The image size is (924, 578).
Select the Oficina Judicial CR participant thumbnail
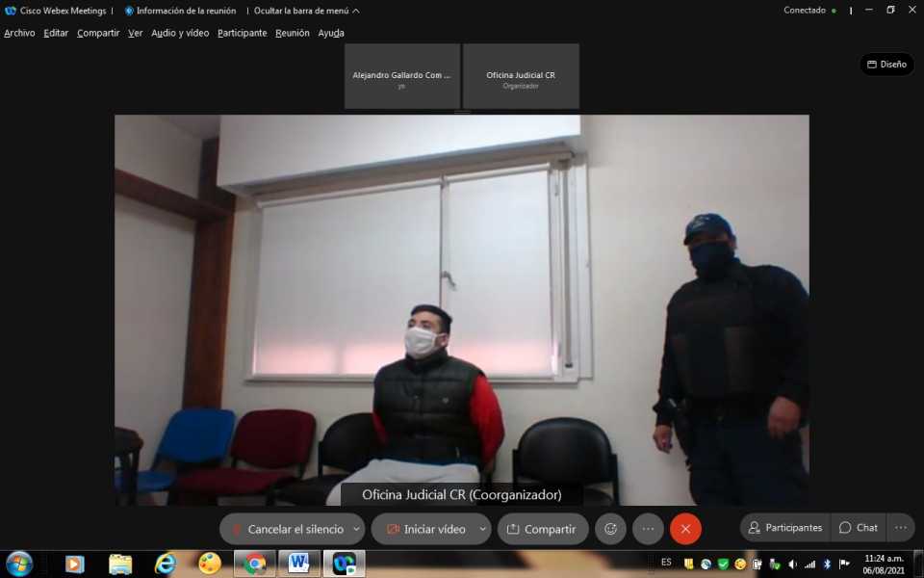click(x=521, y=76)
